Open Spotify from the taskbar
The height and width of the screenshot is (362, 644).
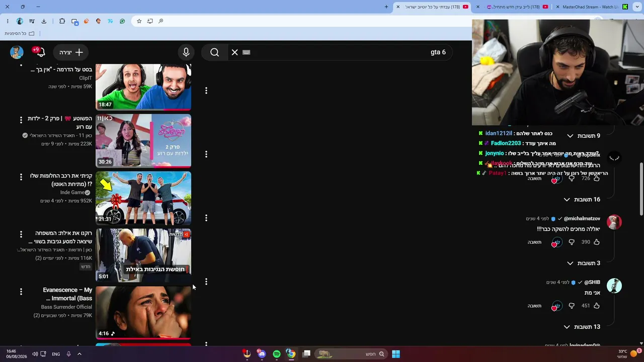[277, 354]
